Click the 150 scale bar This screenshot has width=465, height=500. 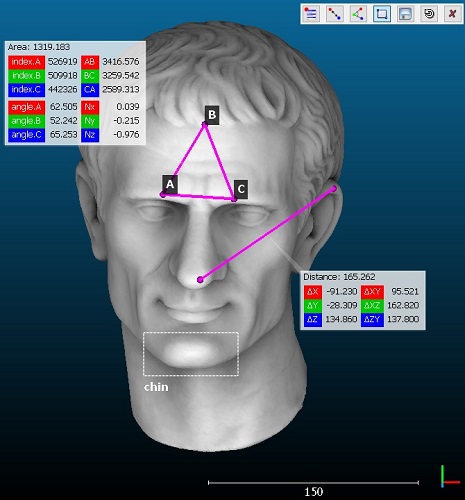313,487
